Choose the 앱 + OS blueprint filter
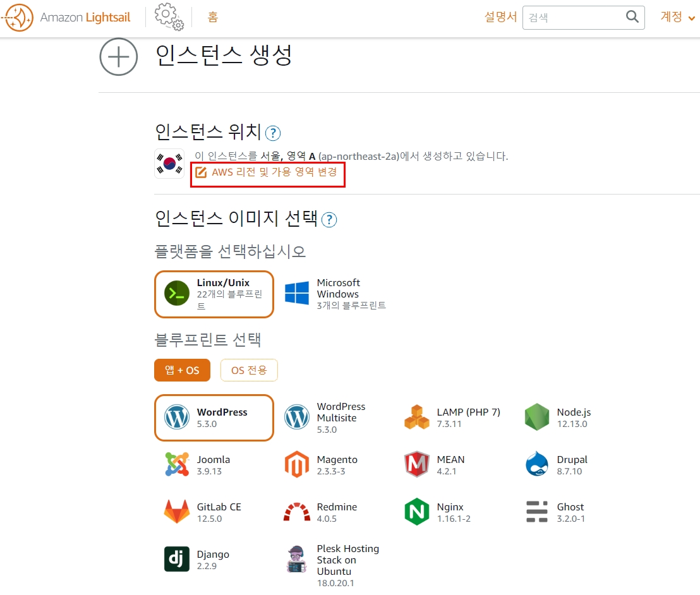This screenshot has width=700, height=595. pos(182,370)
